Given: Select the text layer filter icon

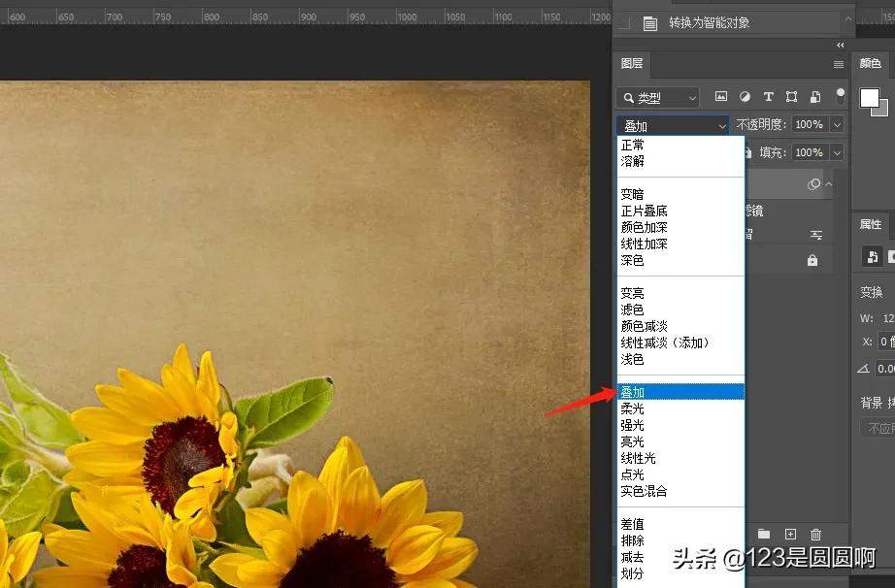Looking at the screenshot, I should pyautogui.click(x=768, y=96).
